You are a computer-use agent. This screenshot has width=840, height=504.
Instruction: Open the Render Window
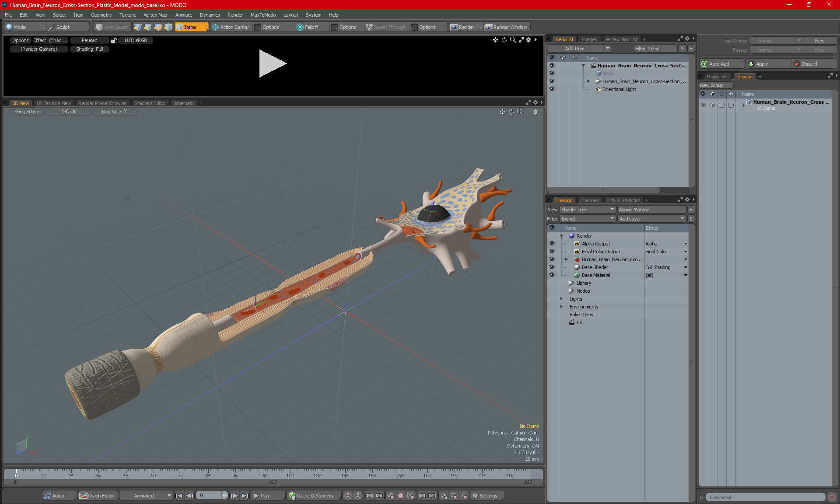point(506,27)
